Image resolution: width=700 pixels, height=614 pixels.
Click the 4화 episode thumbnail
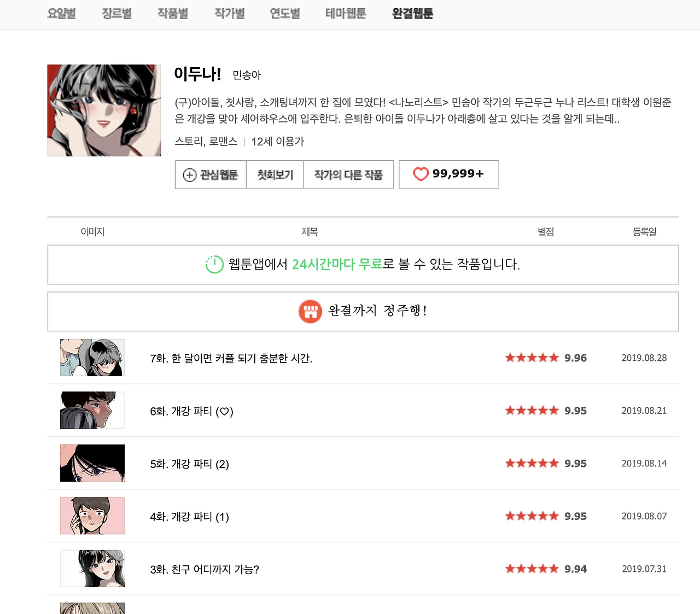[x=92, y=516]
